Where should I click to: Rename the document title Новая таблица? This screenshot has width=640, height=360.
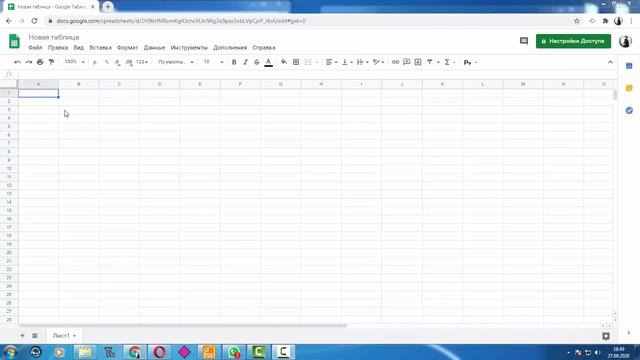pyautogui.click(x=54, y=37)
